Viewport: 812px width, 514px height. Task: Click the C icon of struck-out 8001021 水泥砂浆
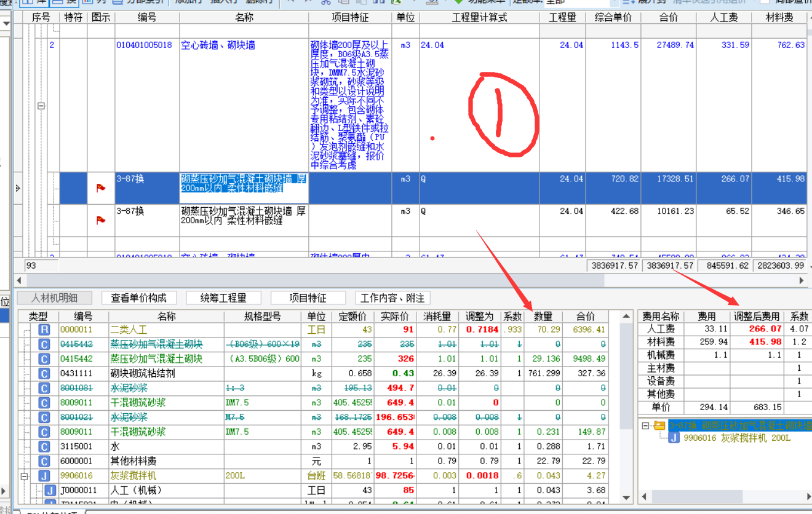click(44, 417)
